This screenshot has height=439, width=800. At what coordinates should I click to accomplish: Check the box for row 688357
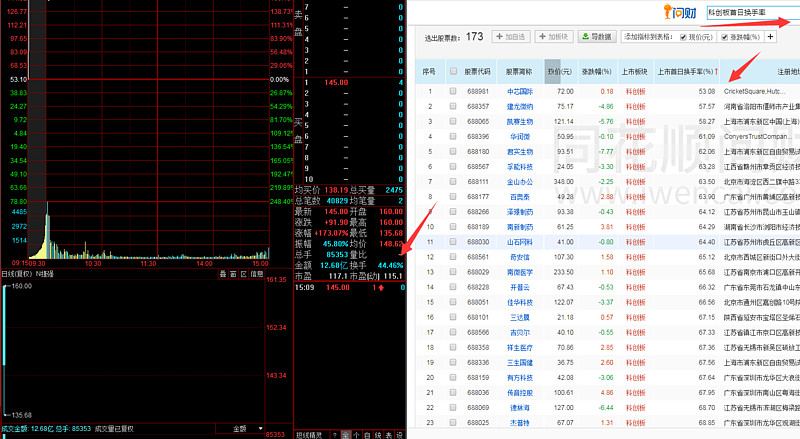click(453, 107)
